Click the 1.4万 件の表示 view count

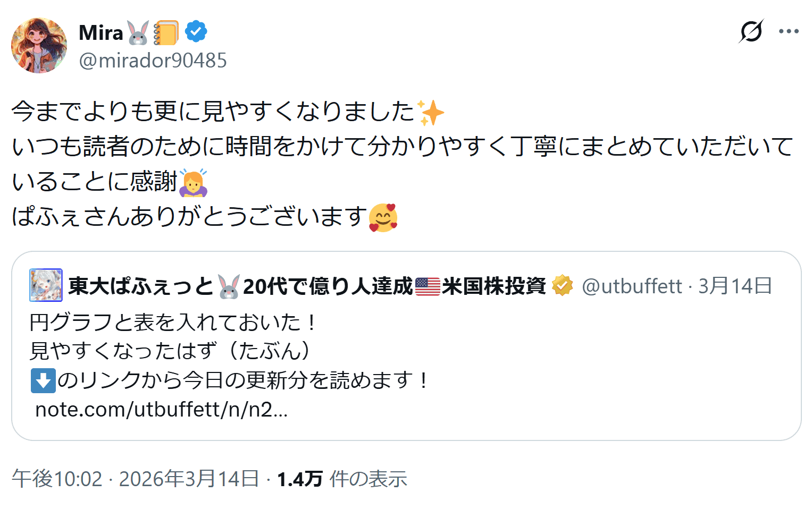[x=342, y=479]
